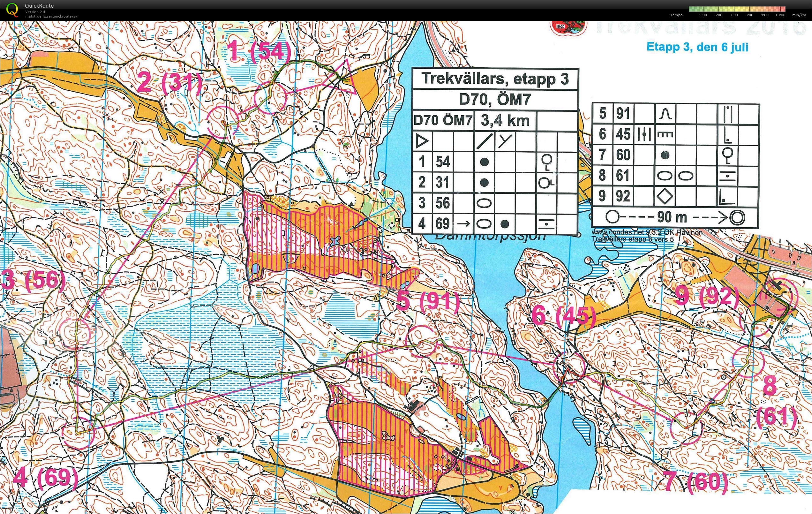This screenshot has height=514, width=812.
Task: Click the diamond symbol in row 9
Action: pos(665,196)
